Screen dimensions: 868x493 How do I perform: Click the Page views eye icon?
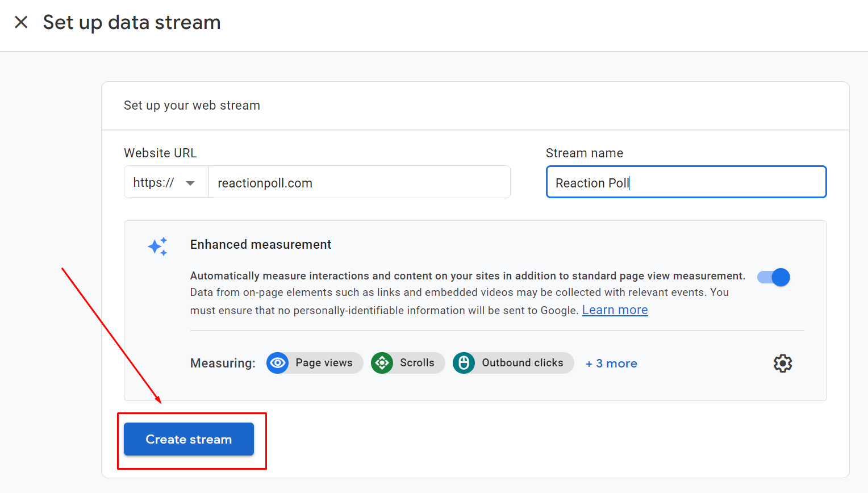pyautogui.click(x=278, y=363)
